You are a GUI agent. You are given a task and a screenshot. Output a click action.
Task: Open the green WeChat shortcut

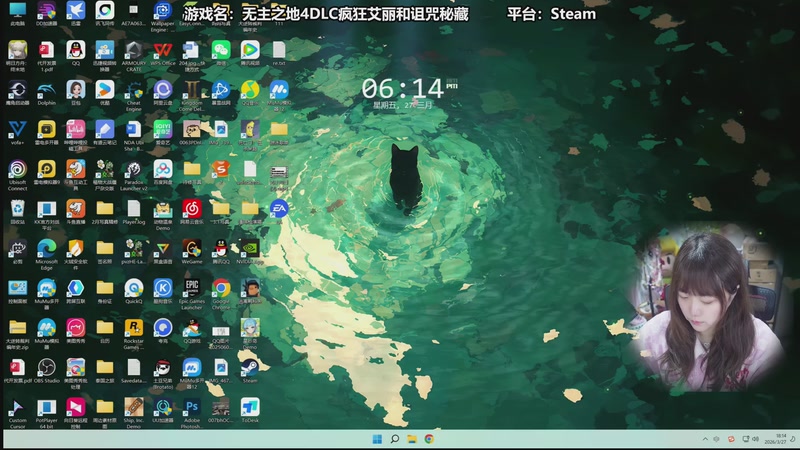pyautogui.click(x=221, y=53)
